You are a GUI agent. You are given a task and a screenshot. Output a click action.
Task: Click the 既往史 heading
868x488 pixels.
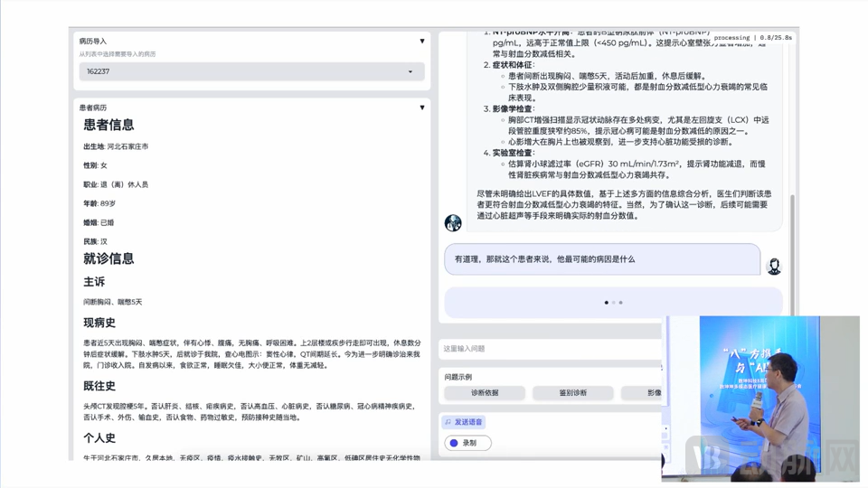[x=99, y=386]
